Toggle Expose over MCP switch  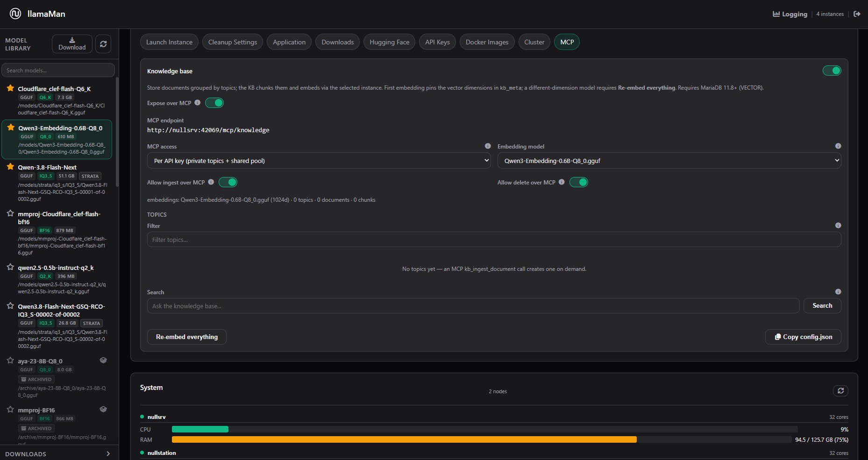(x=214, y=103)
